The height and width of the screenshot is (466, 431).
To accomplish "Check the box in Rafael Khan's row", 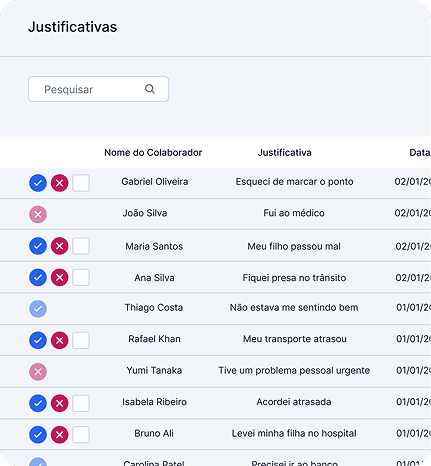I will tap(81, 340).
